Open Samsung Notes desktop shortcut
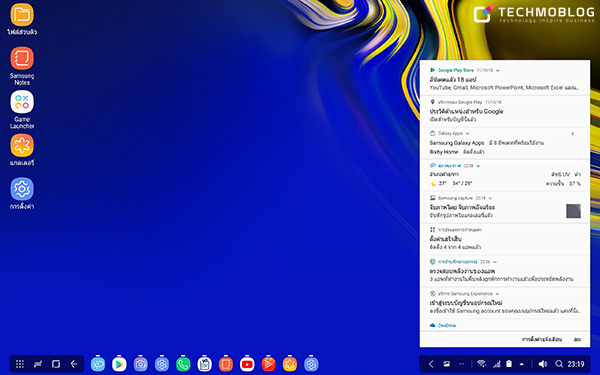The height and width of the screenshot is (375, 600). pyautogui.click(x=22, y=65)
